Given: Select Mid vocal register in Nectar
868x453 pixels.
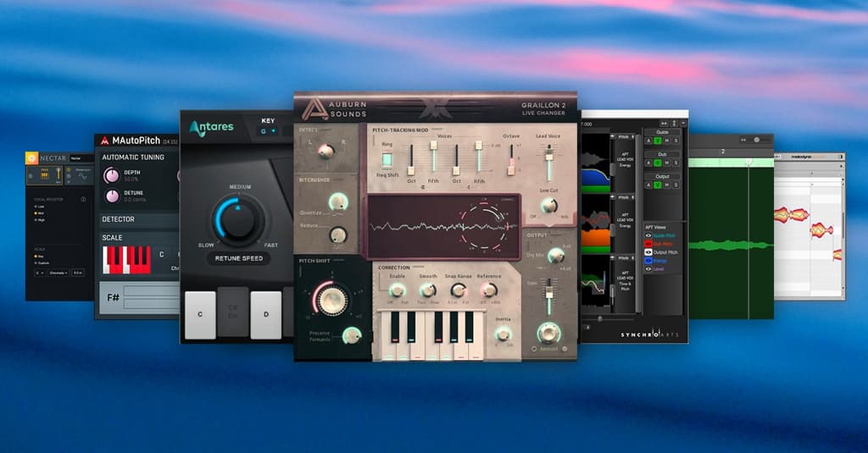Looking at the screenshot, I should point(40,213).
